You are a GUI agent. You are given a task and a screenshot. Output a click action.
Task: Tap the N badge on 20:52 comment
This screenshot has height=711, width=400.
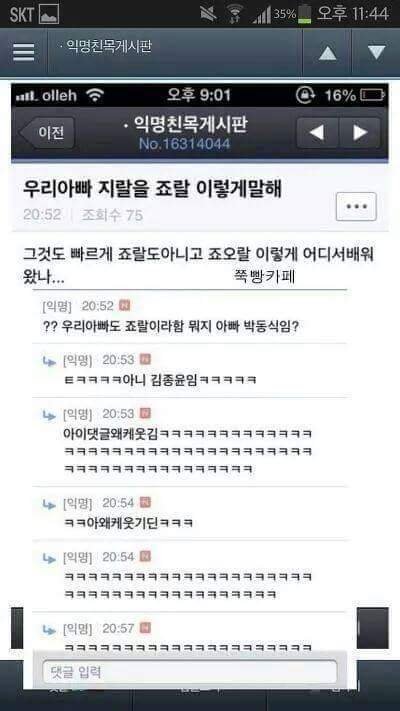pyautogui.click(x=124, y=306)
